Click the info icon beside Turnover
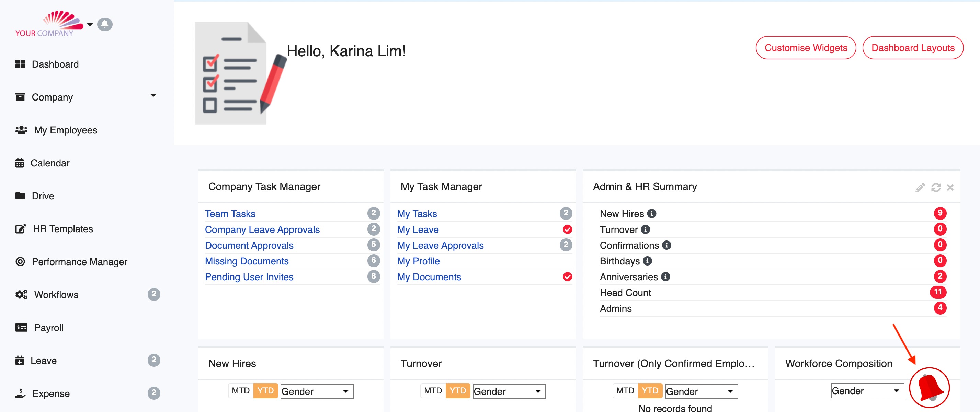Image resolution: width=980 pixels, height=412 pixels. [645, 229]
